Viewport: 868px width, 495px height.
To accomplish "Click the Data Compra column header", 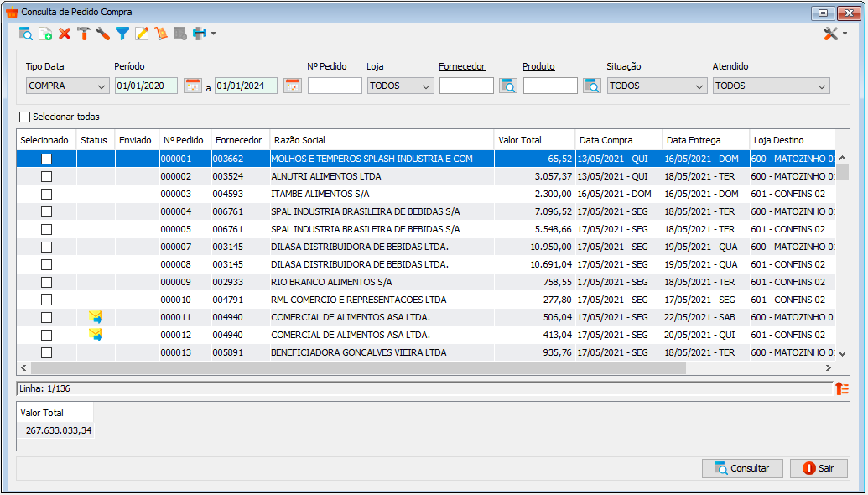I will [x=619, y=140].
